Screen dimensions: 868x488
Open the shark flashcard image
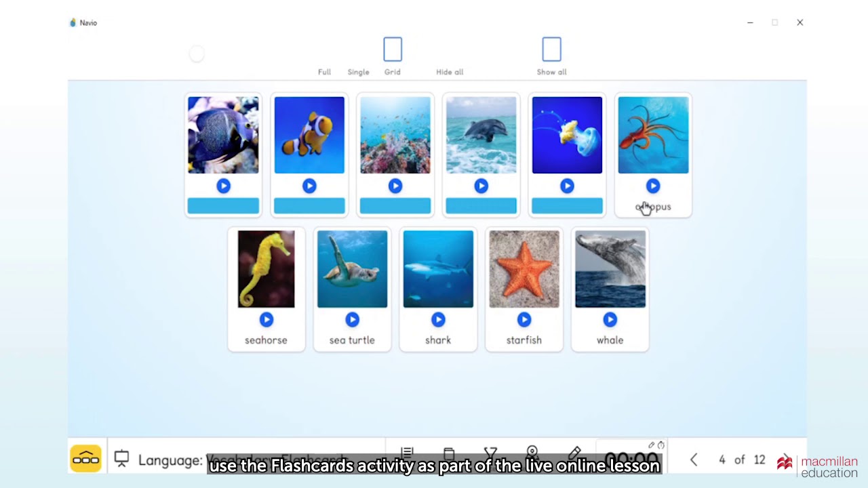tap(438, 269)
